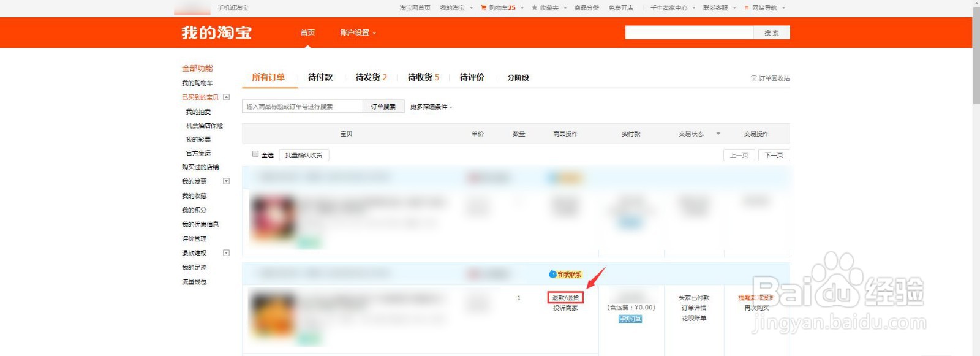Image resolution: width=980 pixels, height=356 pixels.
Task: Collapse the 已买到的宝贝 sidebar section
Action: tap(226, 97)
